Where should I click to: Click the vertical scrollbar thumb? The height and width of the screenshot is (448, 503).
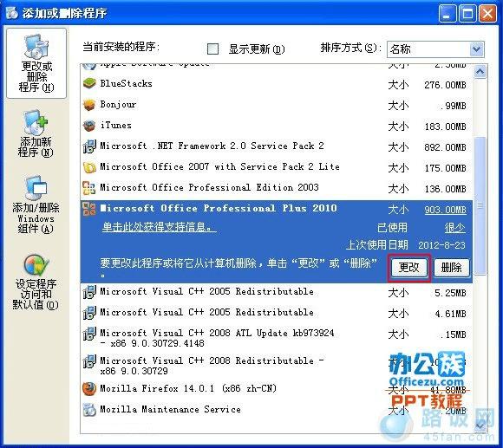480,205
